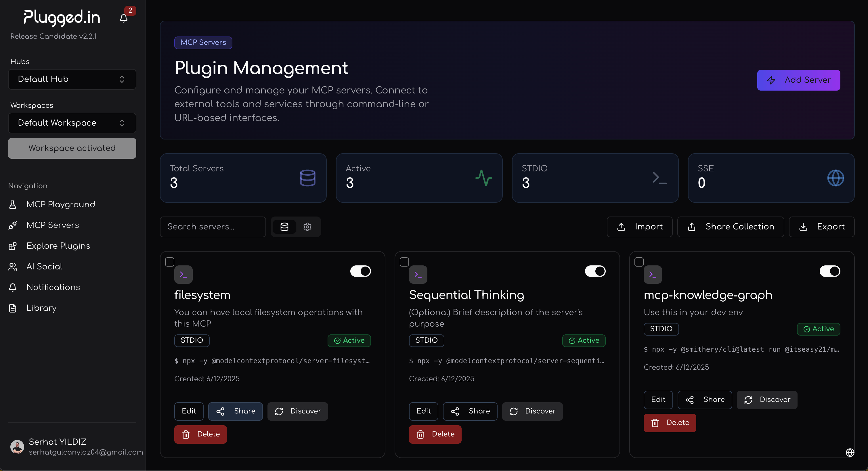The width and height of the screenshot is (868, 471).
Task: Toggle the mcp-knowledge-graph server switch
Action: pos(830,271)
